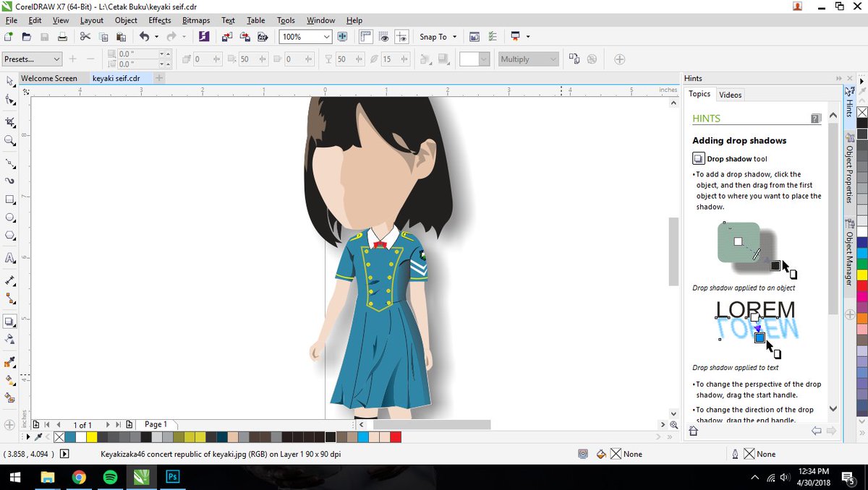Select the Topics tab in Hints

pyautogui.click(x=699, y=94)
